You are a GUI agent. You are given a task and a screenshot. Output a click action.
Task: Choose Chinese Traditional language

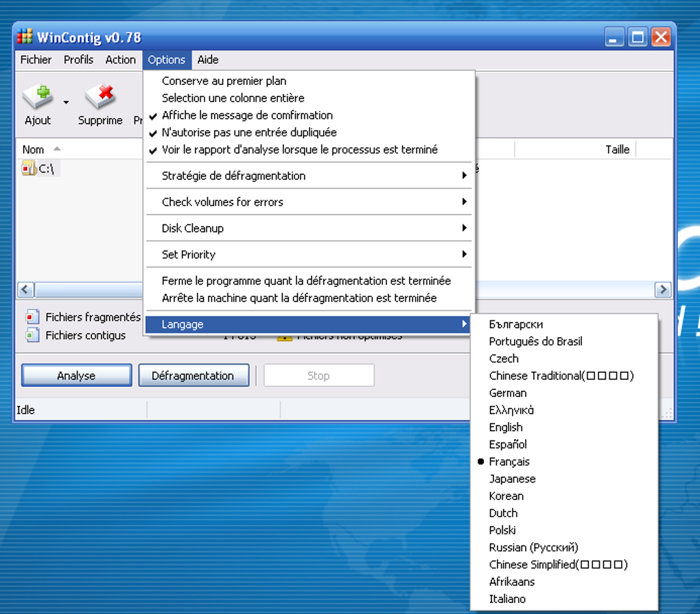[564, 376]
